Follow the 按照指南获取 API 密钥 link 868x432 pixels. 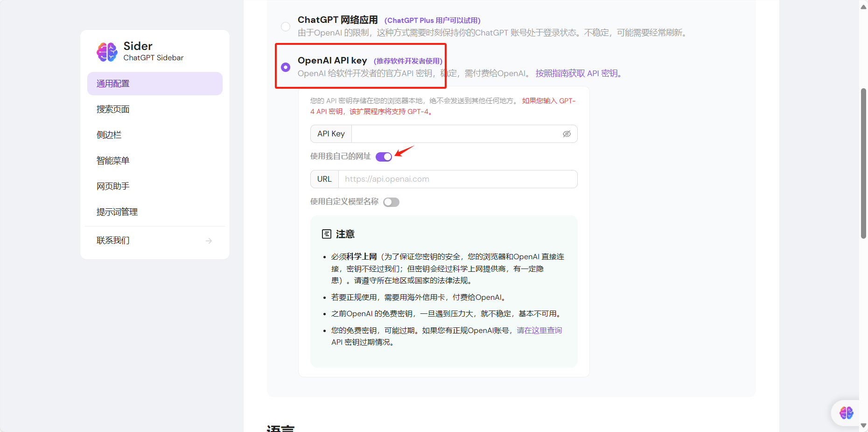(578, 73)
